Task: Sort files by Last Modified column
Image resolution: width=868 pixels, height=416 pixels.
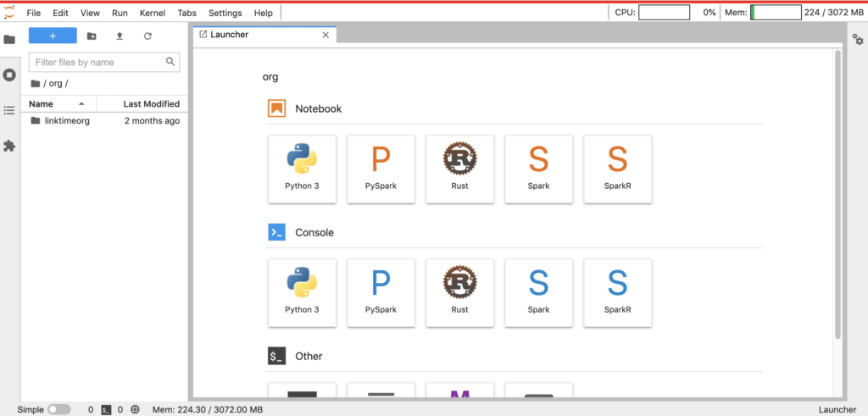Action: coord(142,104)
